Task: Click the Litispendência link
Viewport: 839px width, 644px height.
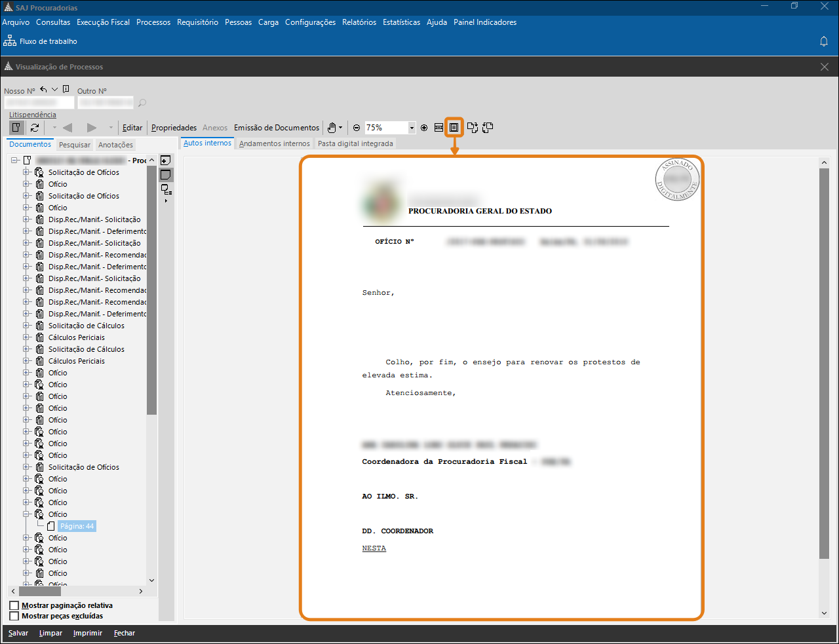Action: point(33,115)
